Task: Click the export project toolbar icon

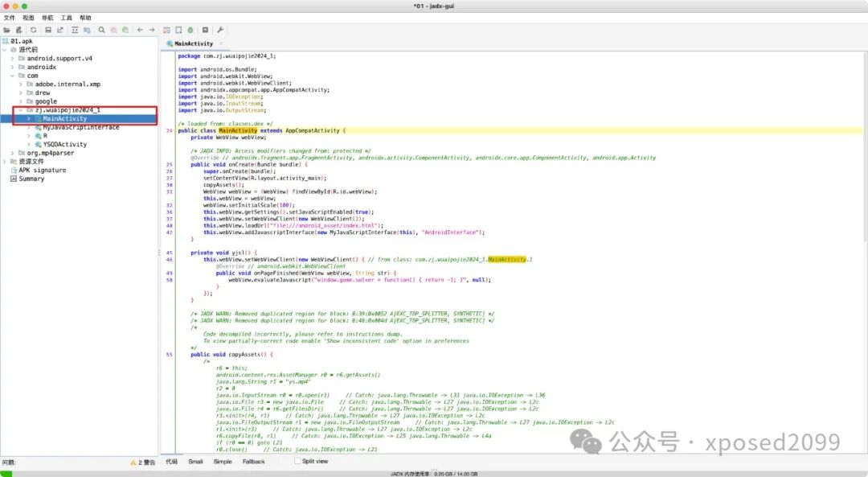Action: (59, 30)
